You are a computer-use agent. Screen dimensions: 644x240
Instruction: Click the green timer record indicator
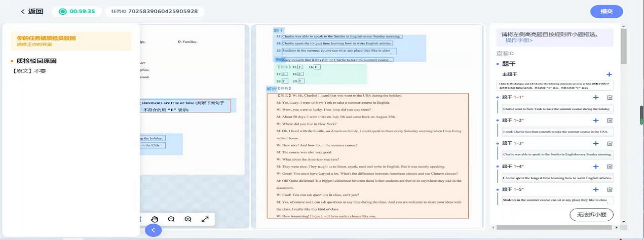[63, 12]
